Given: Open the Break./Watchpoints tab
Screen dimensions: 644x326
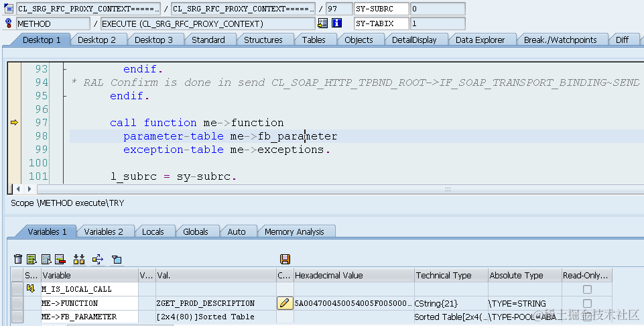Looking at the screenshot, I should pos(560,40).
